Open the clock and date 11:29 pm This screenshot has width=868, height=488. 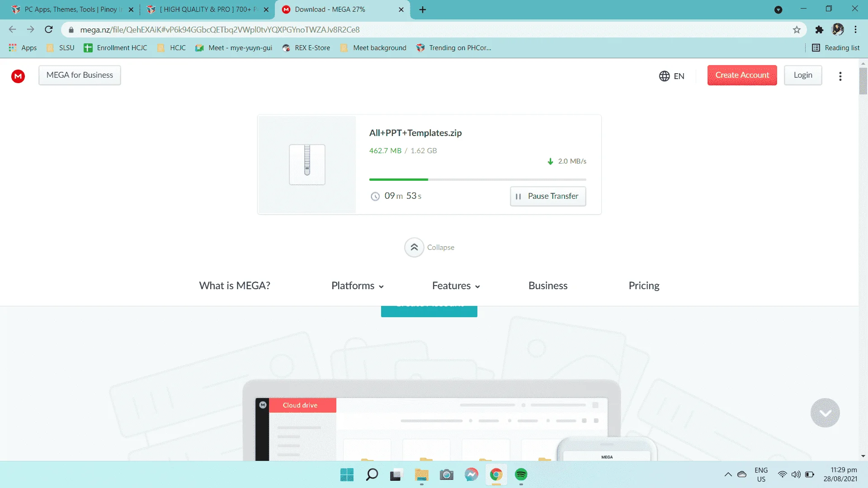pyautogui.click(x=840, y=474)
